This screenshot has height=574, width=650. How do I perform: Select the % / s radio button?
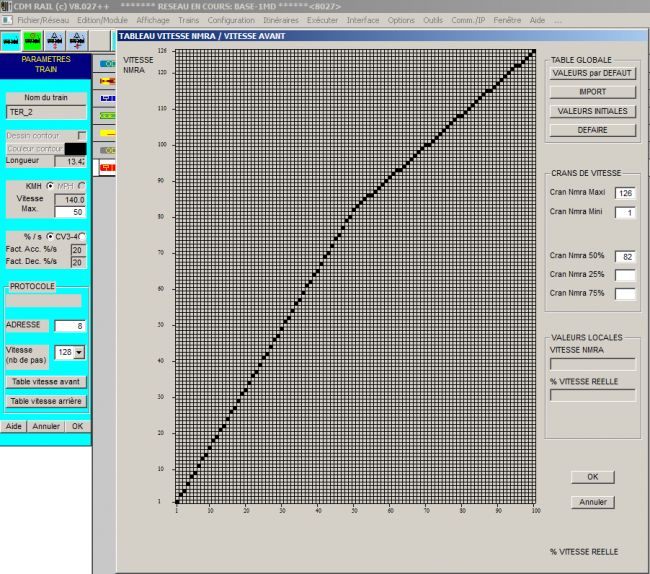pyautogui.click(x=50, y=237)
